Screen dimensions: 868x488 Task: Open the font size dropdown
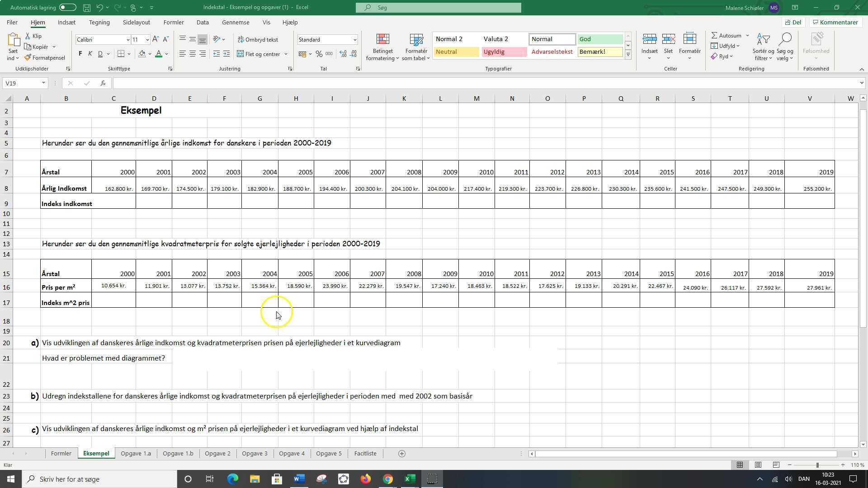pos(147,40)
